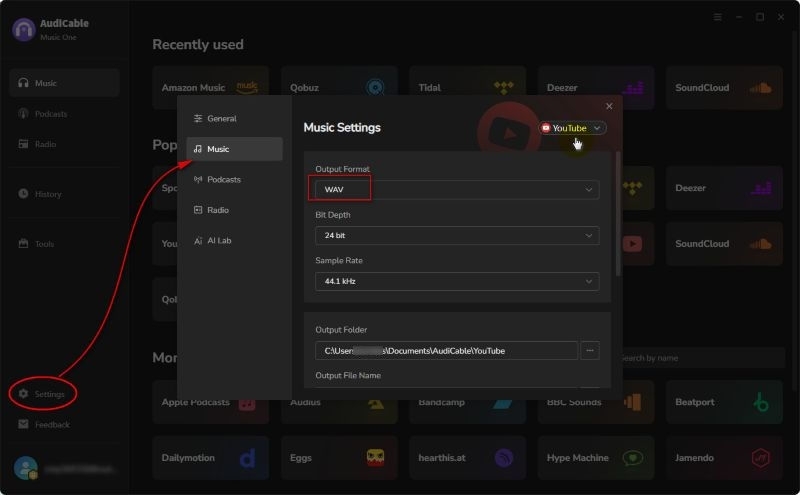The width and height of the screenshot is (800, 495).
Task: Click the General sliders icon
Action: pos(198,118)
